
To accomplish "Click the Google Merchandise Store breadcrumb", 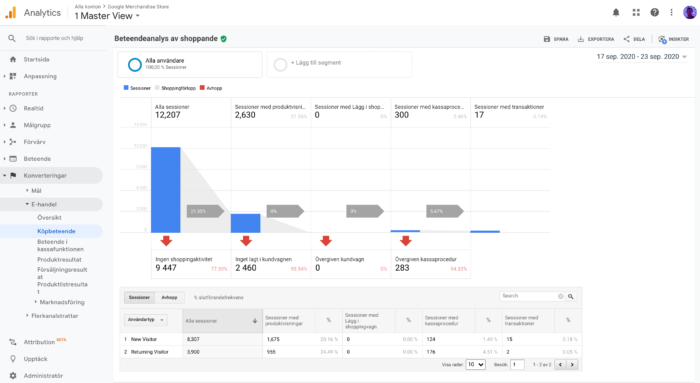I will 138,7.
